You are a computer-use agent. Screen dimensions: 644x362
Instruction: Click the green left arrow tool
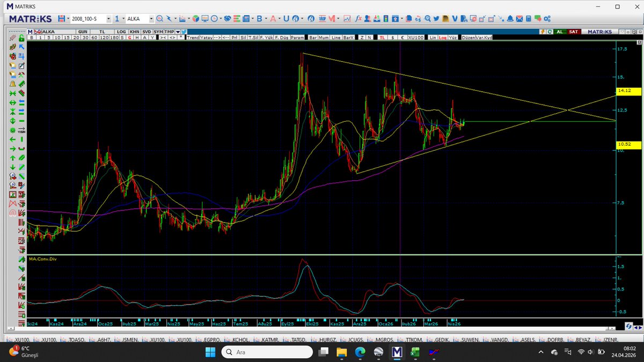[12, 139]
